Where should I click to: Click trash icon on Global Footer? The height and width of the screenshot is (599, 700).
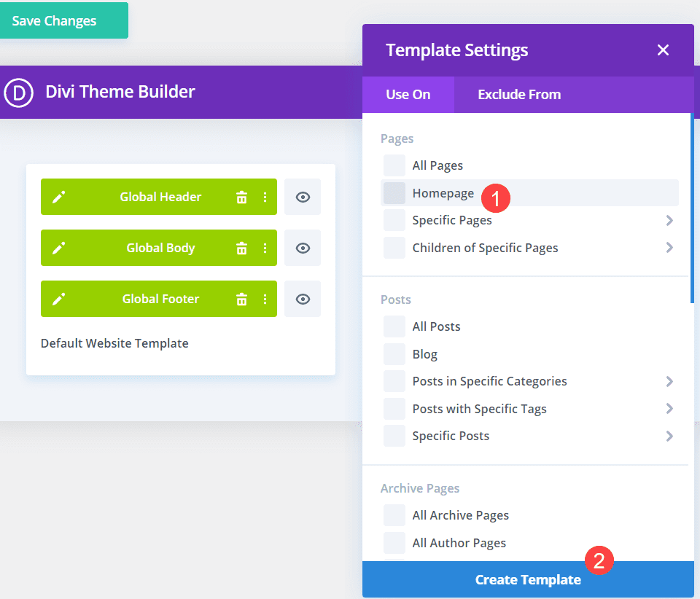[241, 299]
